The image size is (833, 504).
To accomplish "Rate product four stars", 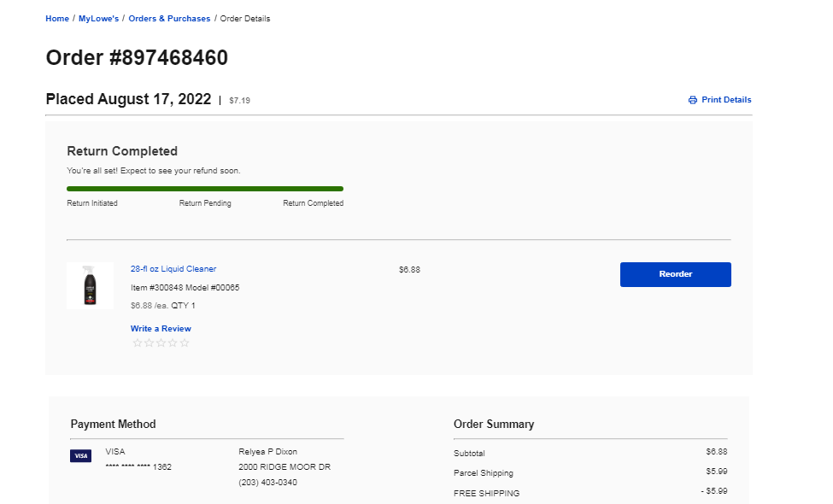I will tap(173, 343).
